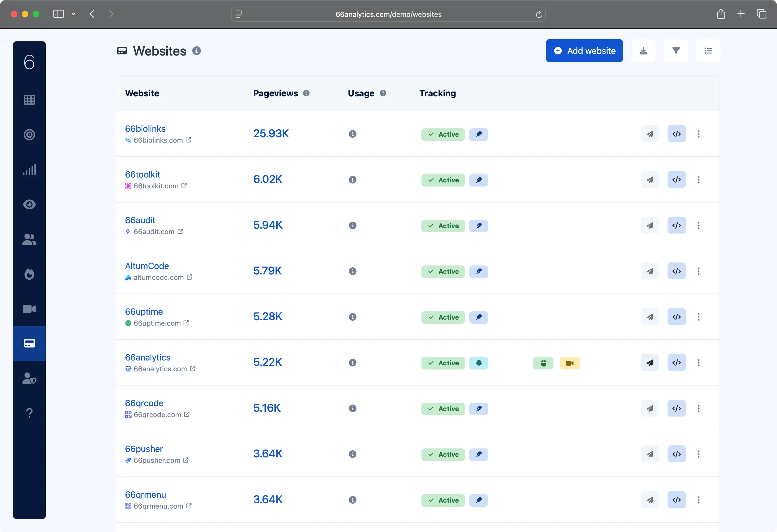Open the three-dot menu for 66biolinks
Viewport: 777px width, 532px height.
point(698,134)
